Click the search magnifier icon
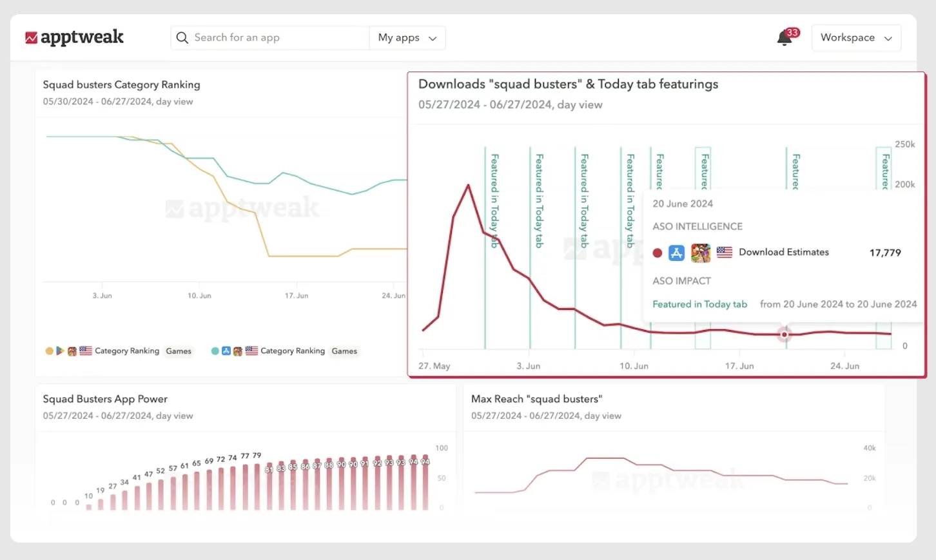Viewport: 936px width, 560px height. click(182, 38)
